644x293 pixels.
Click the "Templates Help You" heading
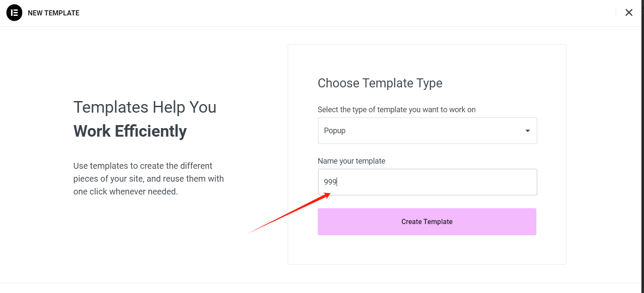tap(145, 107)
